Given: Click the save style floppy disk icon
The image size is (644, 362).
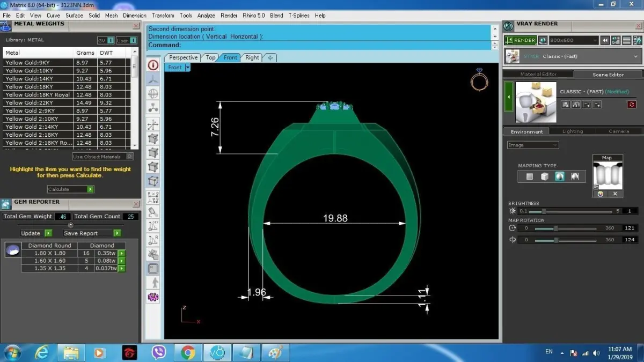Looking at the screenshot, I should click(565, 105).
